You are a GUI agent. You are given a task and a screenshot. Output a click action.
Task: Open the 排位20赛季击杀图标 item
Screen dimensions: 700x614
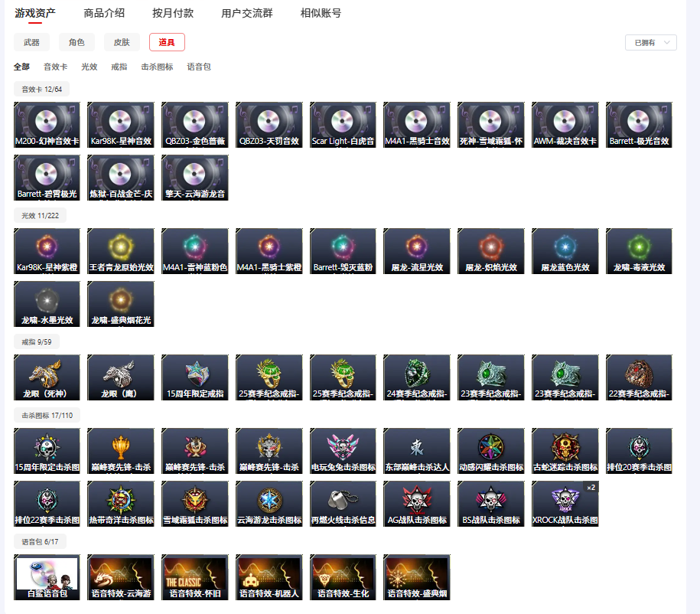[x=639, y=451]
